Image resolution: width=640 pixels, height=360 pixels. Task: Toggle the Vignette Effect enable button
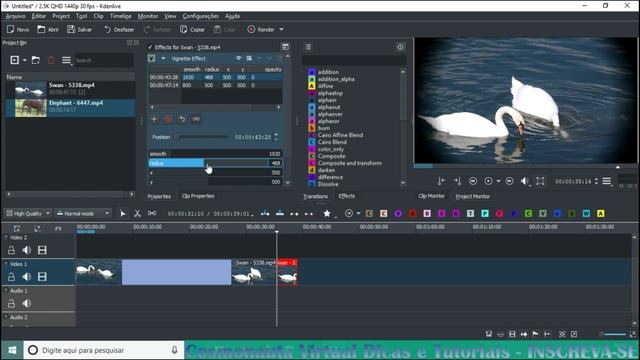click(151, 59)
